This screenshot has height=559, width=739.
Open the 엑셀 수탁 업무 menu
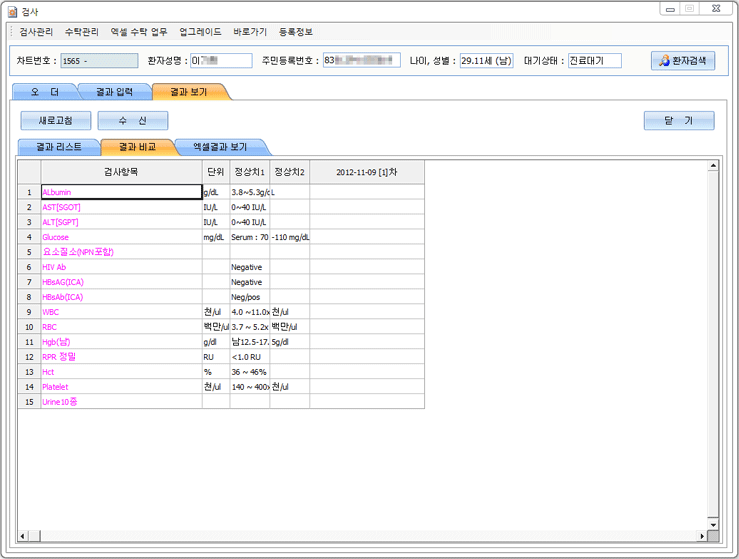[x=139, y=32]
